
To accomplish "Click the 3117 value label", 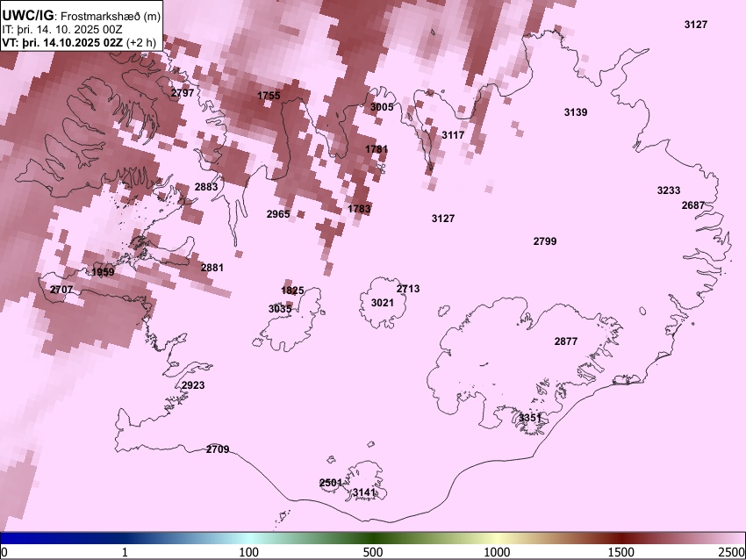I will tap(453, 135).
